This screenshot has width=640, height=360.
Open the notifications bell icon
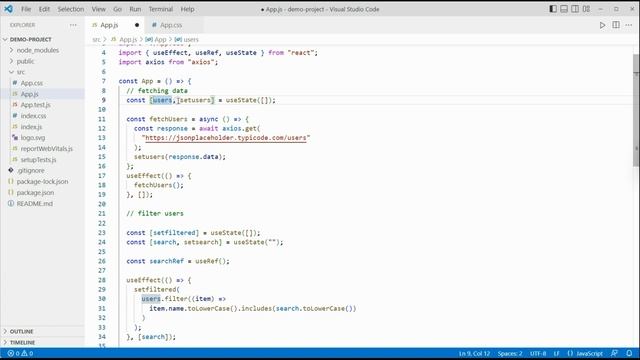629,353
